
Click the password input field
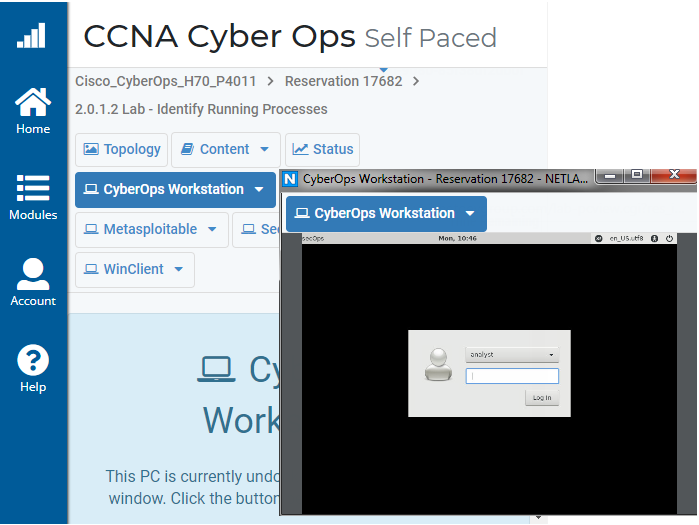point(511,376)
